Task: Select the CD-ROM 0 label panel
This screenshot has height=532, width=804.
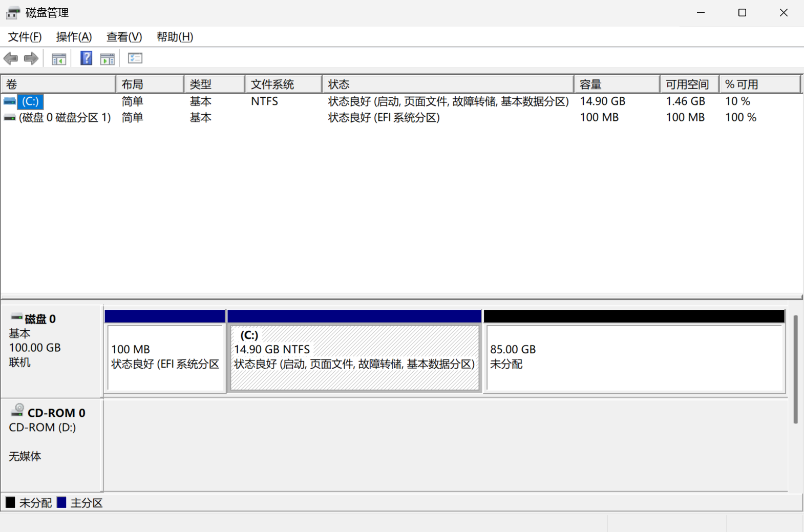Action: (52, 445)
